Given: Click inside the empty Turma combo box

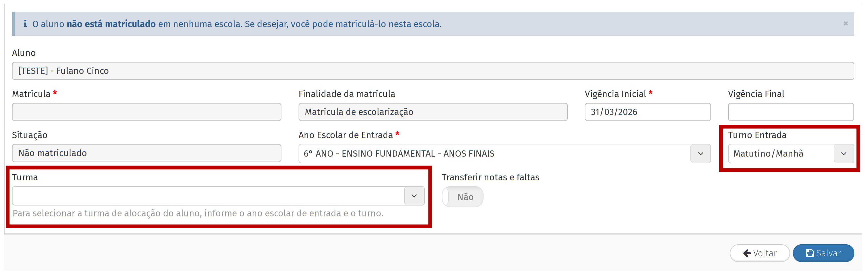Looking at the screenshot, I should (x=208, y=196).
